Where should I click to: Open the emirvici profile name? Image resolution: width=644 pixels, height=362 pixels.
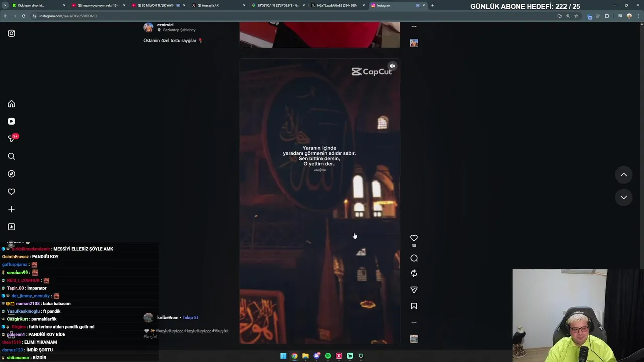click(165, 25)
